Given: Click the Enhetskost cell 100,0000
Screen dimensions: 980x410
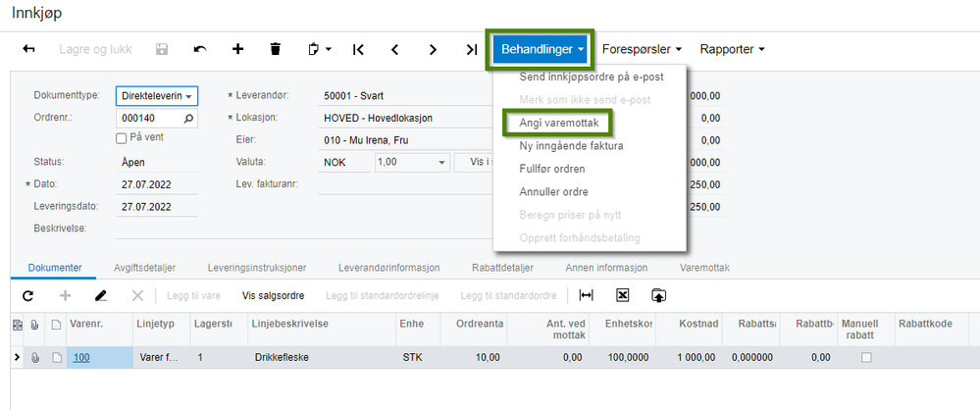Looking at the screenshot, I should (x=621, y=357).
